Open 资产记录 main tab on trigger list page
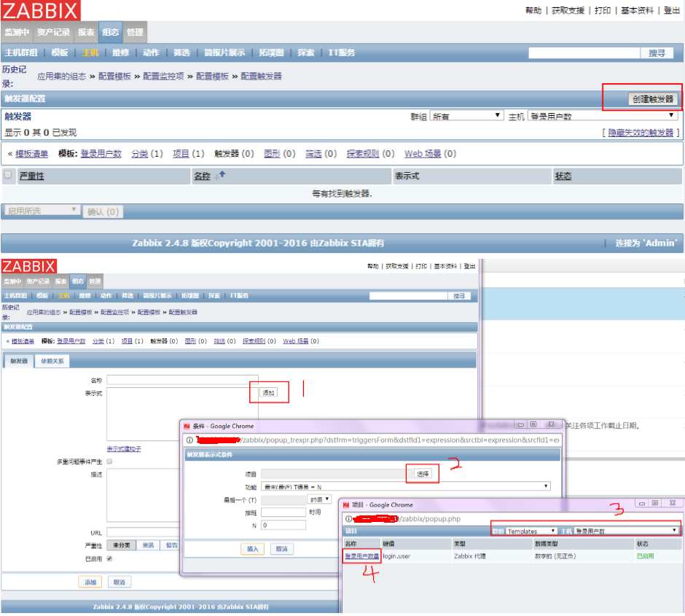685x616 pixels. click(x=53, y=32)
